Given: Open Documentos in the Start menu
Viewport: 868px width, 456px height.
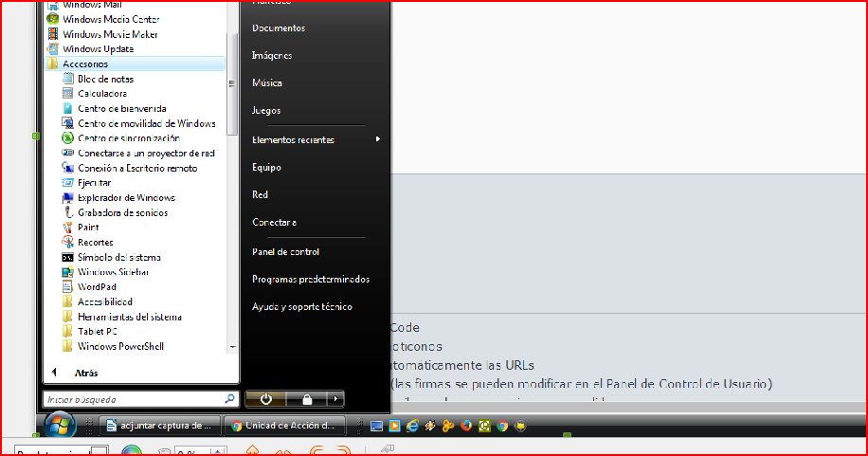Looking at the screenshot, I should (x=279, y=28).
